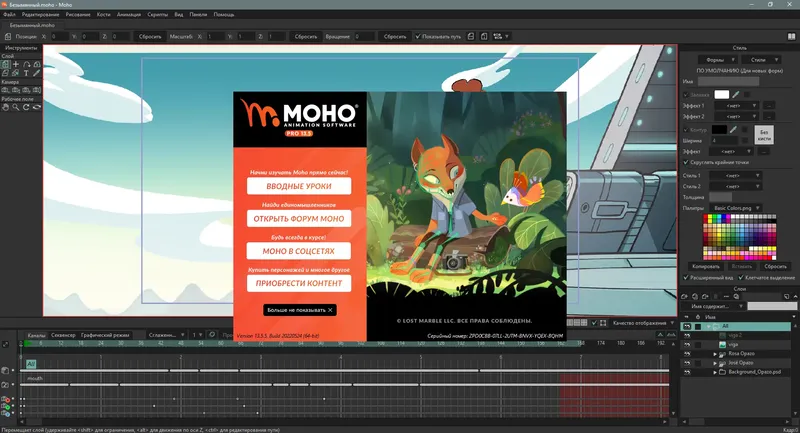Click the single peak keyframe navigation icon
The width and height of the screenshot is (800, 433).
pos(660,335)
